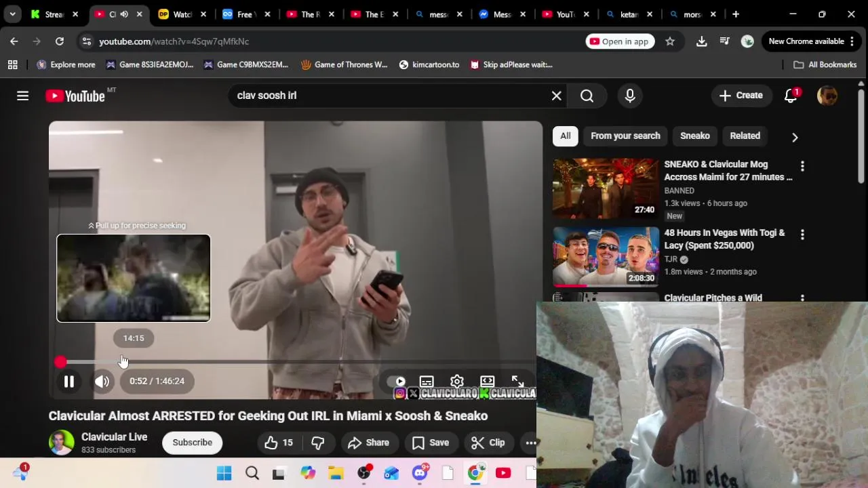The width and height of the screenshot is (868, 488).
Task: Open 'Game of Thrones W...' bookmark
Action: (x=344, y=64)
